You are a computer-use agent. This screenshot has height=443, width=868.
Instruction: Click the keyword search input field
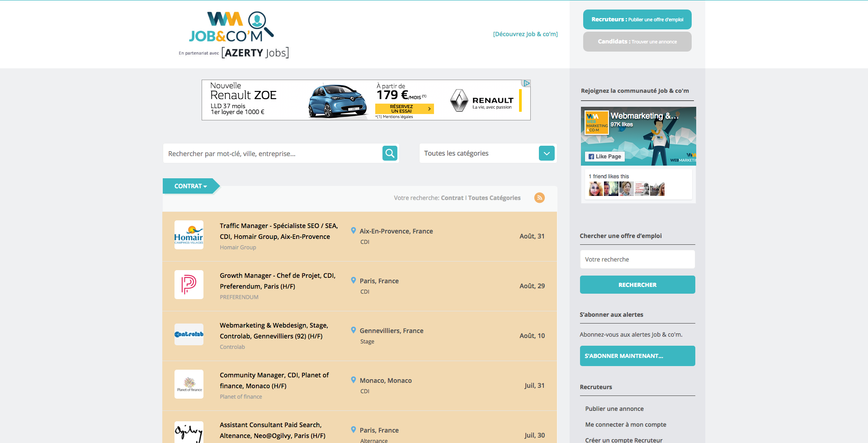point(273,153)
